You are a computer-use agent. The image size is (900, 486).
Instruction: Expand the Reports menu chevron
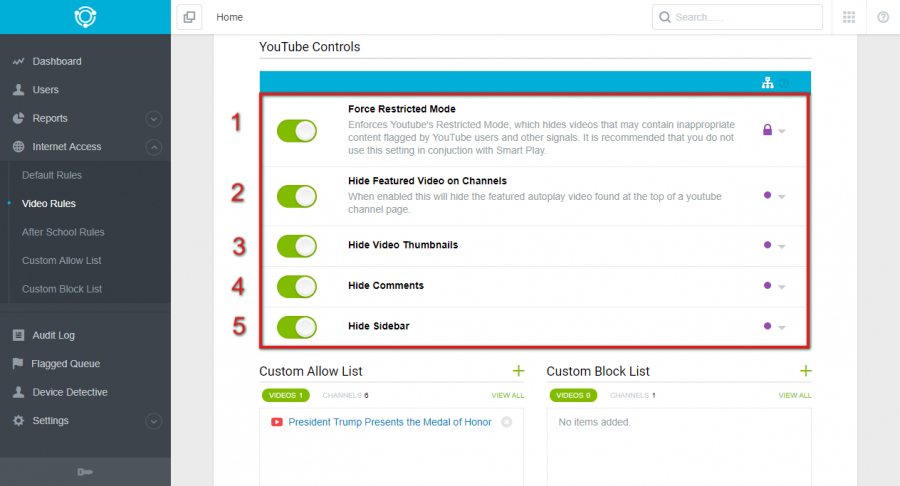(x=153, y=119)
